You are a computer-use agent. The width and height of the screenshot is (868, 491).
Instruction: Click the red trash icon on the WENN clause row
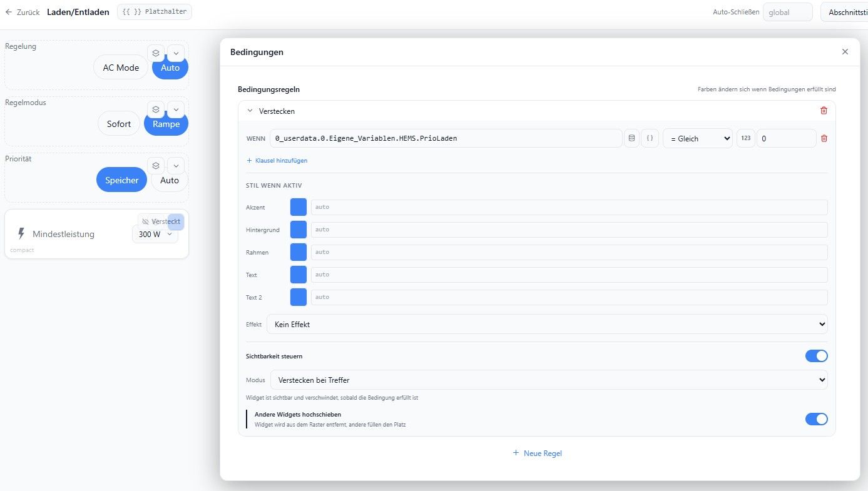click(824, 138)
